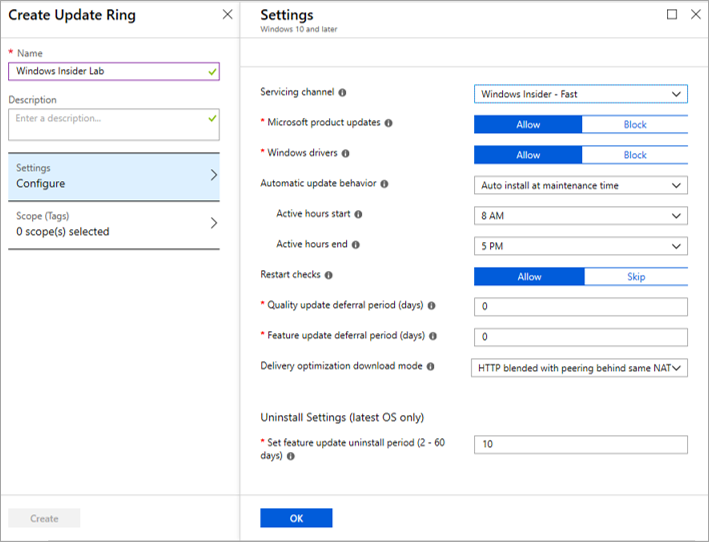Click info icon for Quality update deferral period
This screenshot has height=542, width=709.
(x=432, y=306)
